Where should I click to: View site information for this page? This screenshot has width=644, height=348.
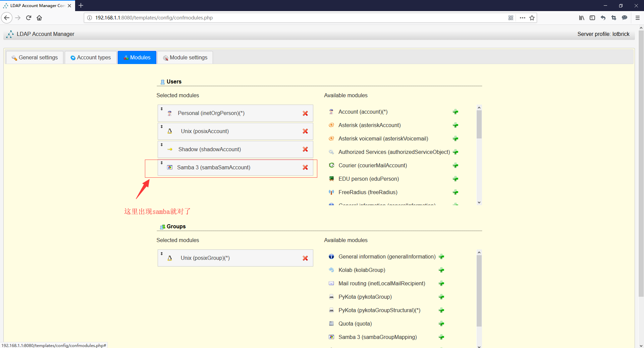coord(90,18)
